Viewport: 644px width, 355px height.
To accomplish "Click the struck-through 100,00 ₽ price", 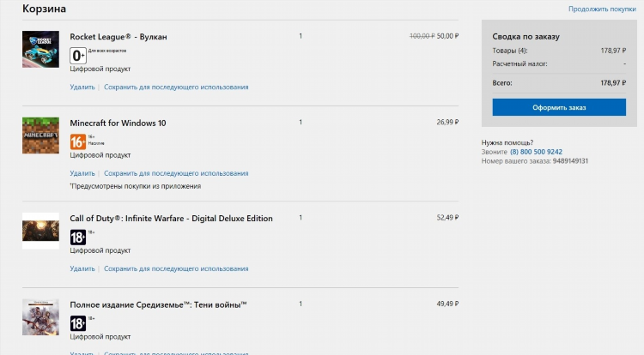I will [x=422, y=36].
